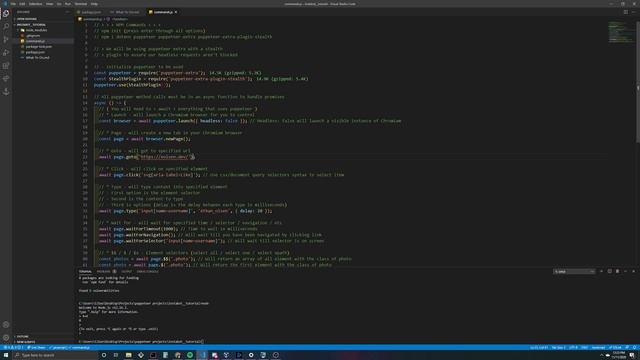Click Live Share in status bar

(36, 348)
